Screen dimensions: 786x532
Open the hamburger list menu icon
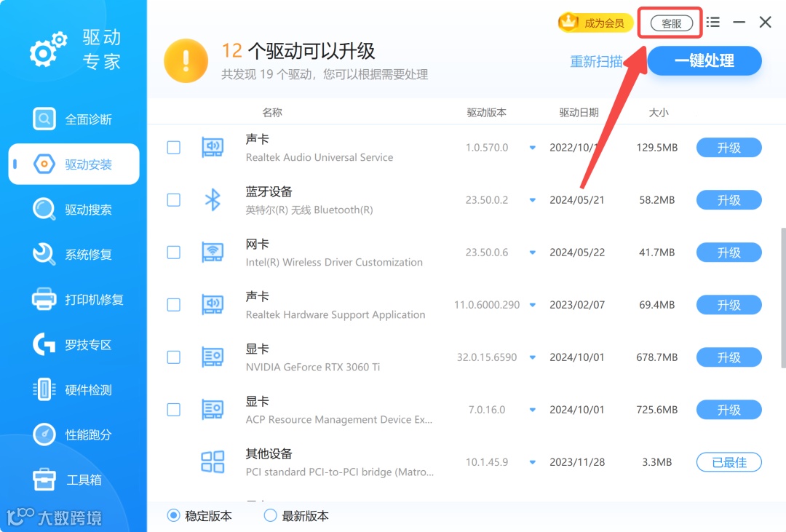(x=712, y=22)
